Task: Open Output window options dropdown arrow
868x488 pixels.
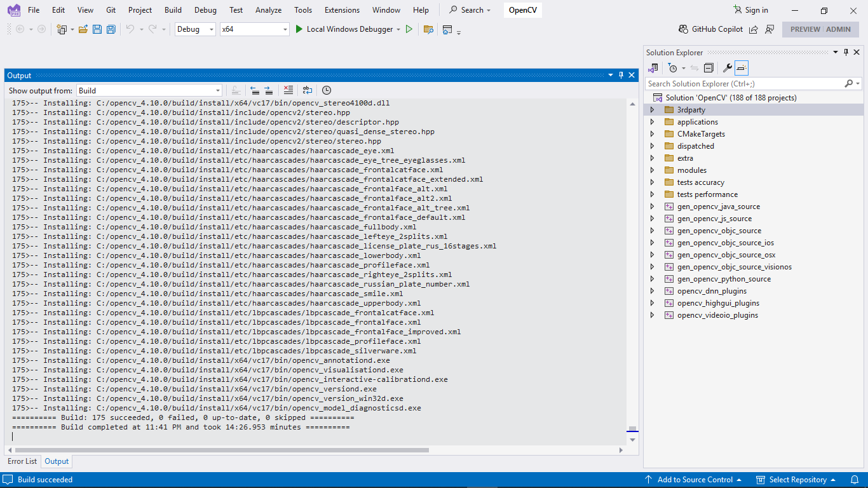Action: point(611,75)
